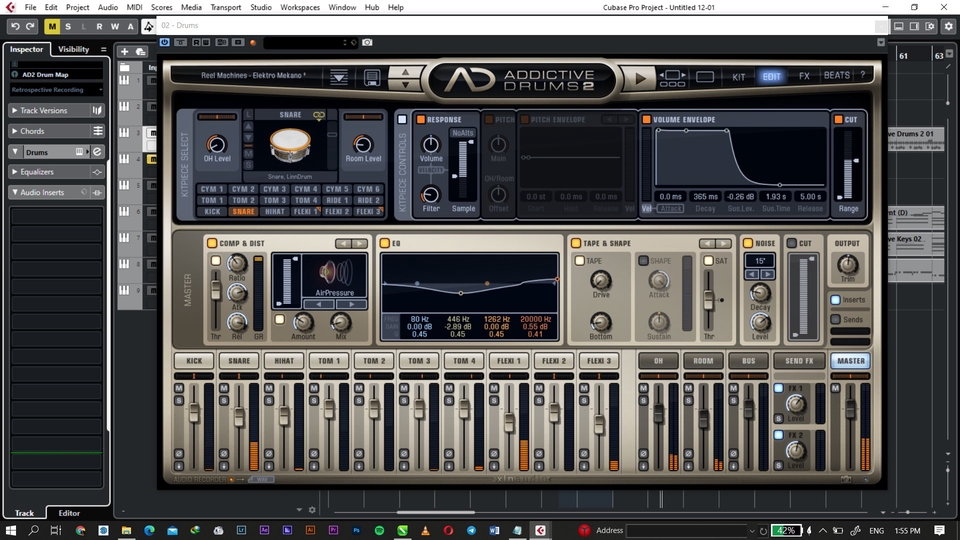Toggle the COMP & DIST enable square
The height and width of the screenshot is (540, 960).
(212, 243)
